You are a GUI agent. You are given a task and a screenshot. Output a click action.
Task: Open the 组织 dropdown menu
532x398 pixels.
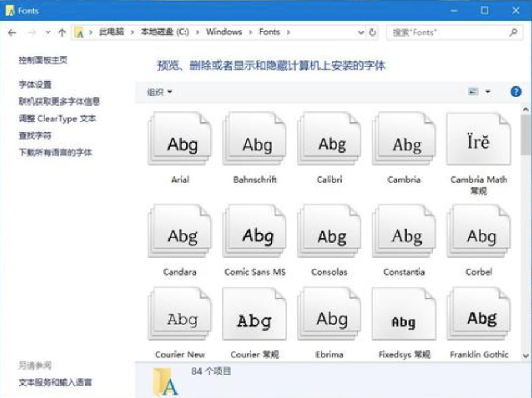click(160, 92)
